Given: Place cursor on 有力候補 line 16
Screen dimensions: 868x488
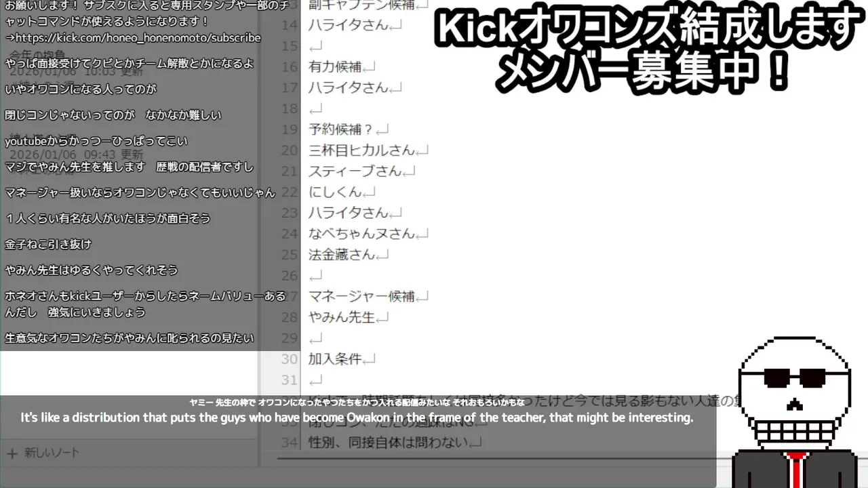Looking at the screenshot, I should coord(335,67).
